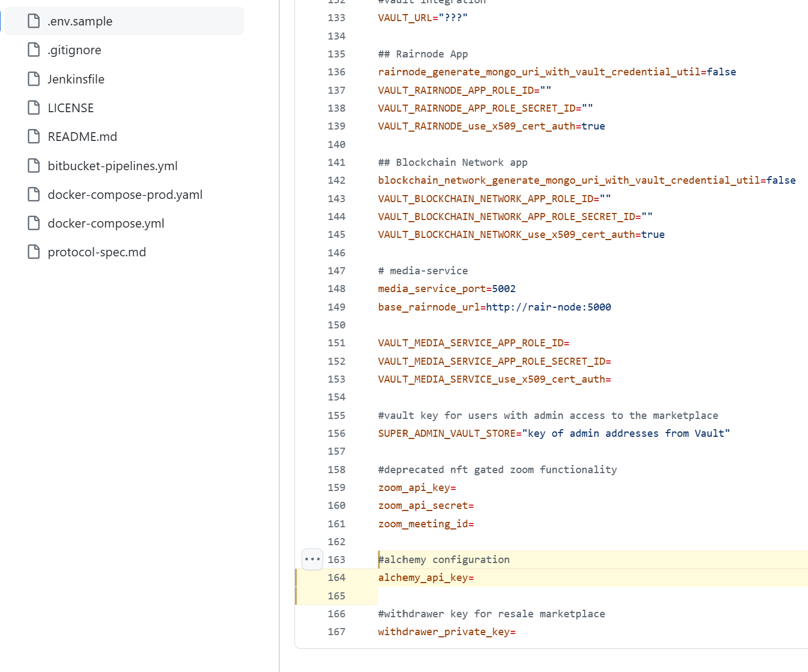This screenshot has width=808, height=672.
Task: Click the README.md file icon
Action: coord(34,137)
